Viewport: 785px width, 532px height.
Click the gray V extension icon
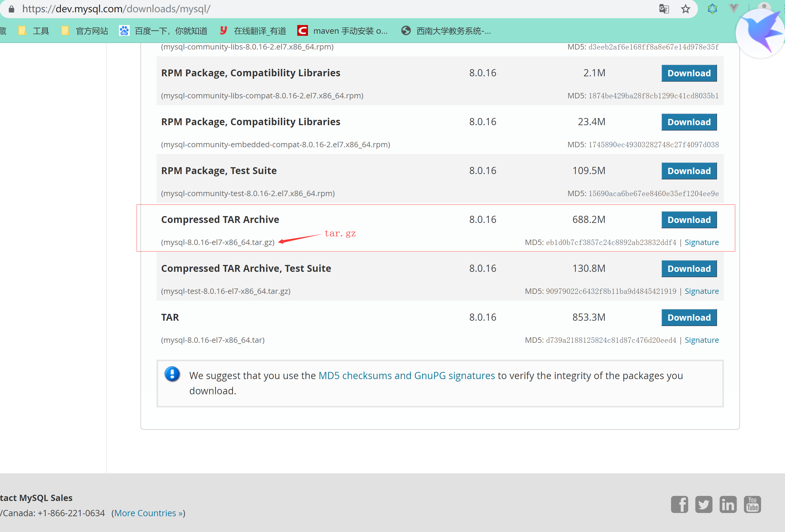734,8
